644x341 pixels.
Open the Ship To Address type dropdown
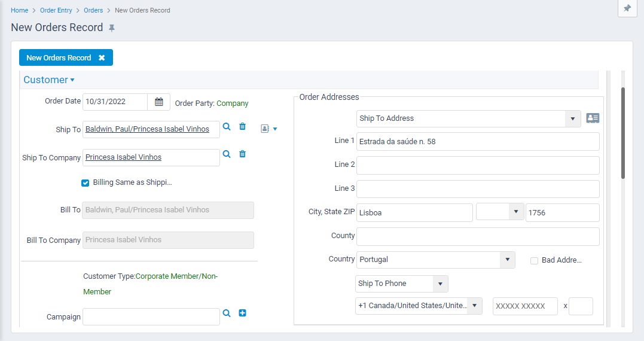click(x=572, y=118)
